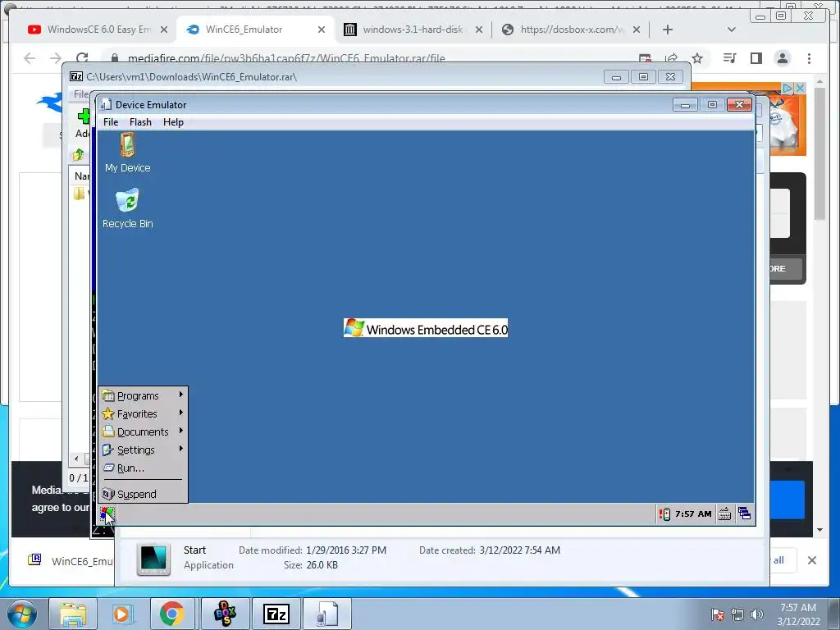840x630 pixels.
Task: Open the Documents submenu in Start menu
Action: [143, 431]
